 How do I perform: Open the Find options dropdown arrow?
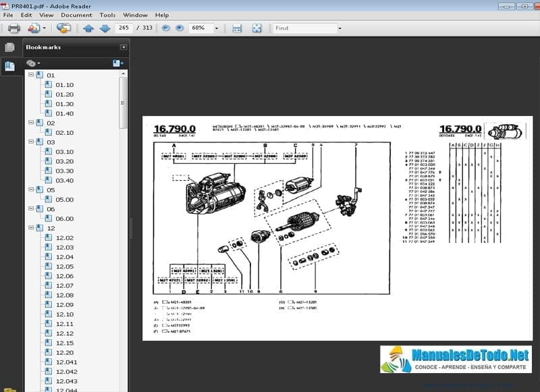(x=340, y=28)
